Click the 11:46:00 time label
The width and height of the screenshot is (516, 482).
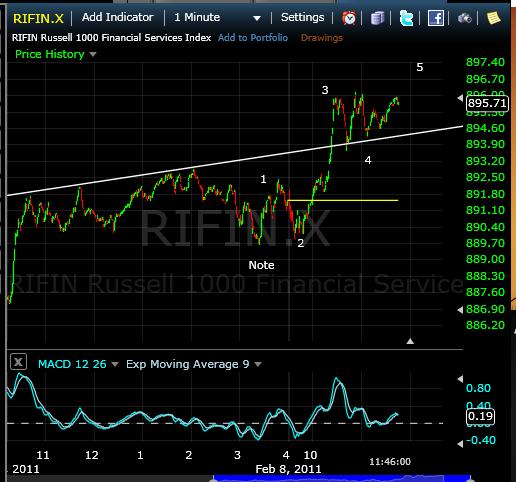point(390,462)
